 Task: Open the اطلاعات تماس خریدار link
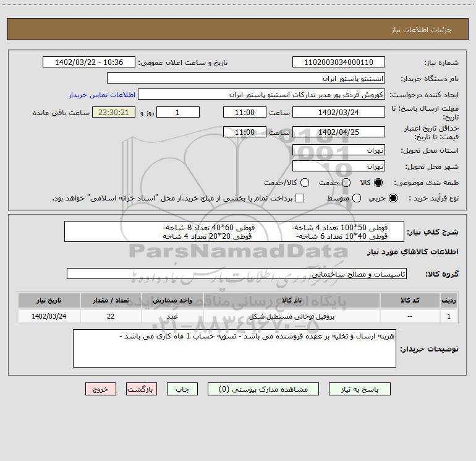102,95
